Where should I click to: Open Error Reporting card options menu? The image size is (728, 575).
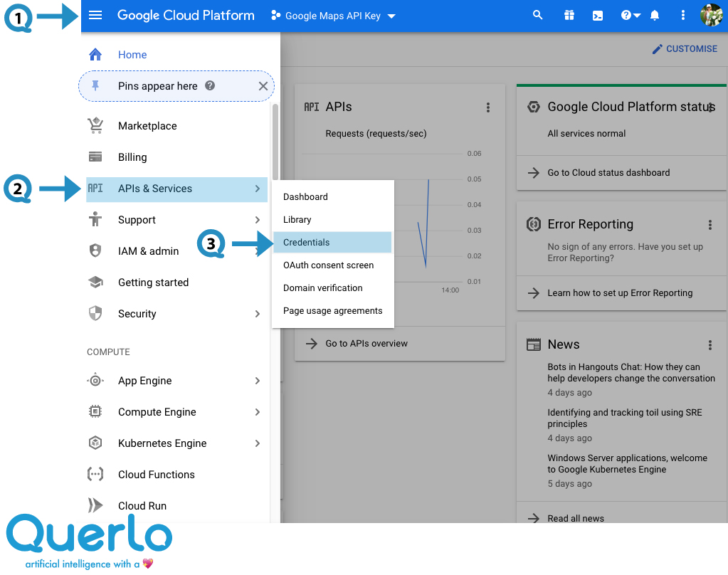pyautogui.click(x=710, y=225)
